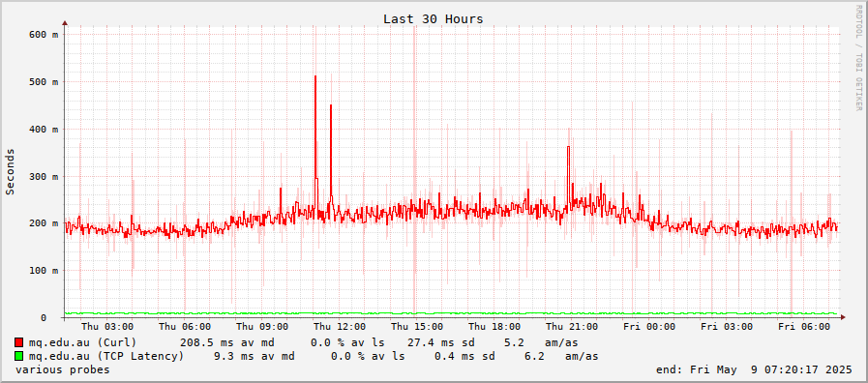Click the 'Last 30 Hours' graph title

[x=434, y=18]
